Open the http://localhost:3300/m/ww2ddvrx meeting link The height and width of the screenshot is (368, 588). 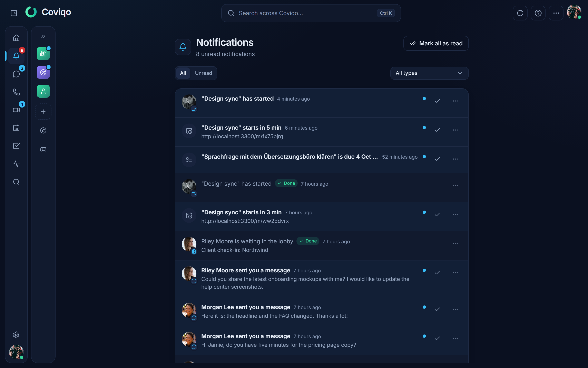245,221
